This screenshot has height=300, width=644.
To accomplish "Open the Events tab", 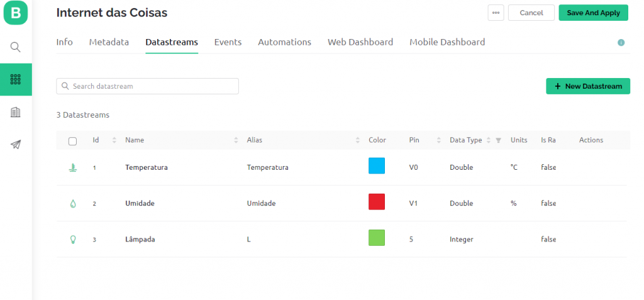I will pos(228,42).
